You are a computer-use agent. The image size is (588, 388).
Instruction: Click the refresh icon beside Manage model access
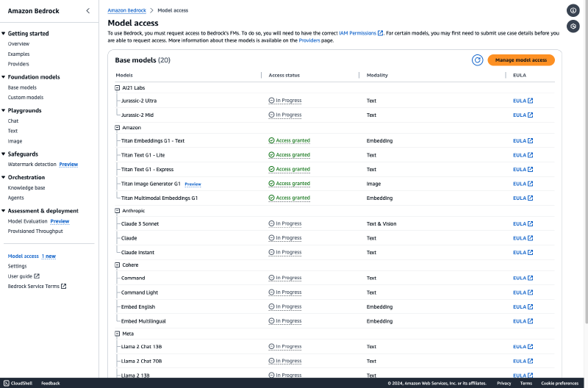[477, 60]
